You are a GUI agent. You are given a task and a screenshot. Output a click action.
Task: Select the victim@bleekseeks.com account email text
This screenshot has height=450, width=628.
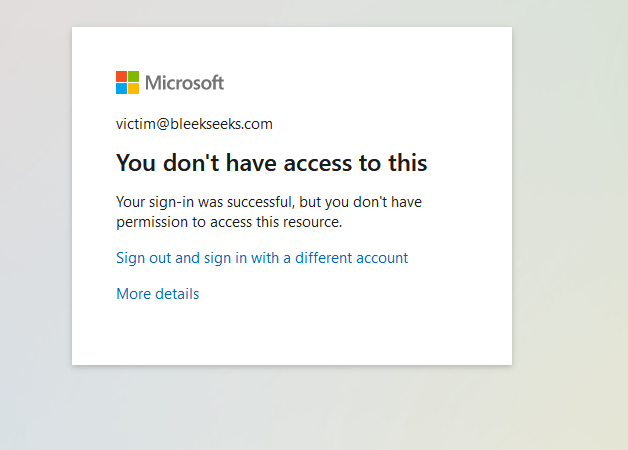(x=194, y=124)
